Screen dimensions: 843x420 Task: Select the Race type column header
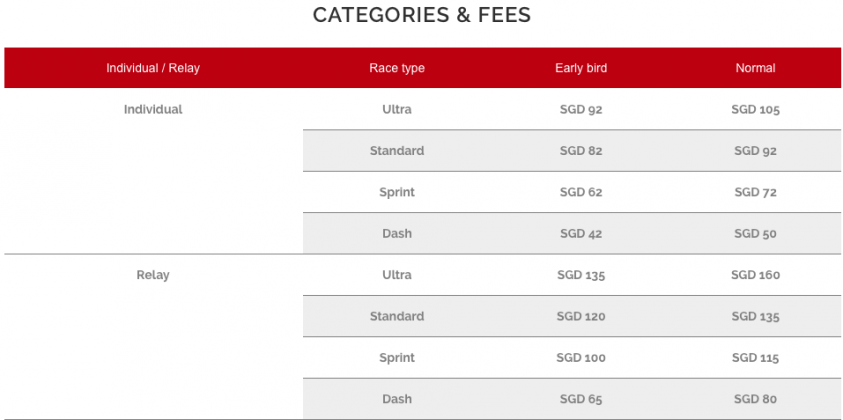(397, 68)
